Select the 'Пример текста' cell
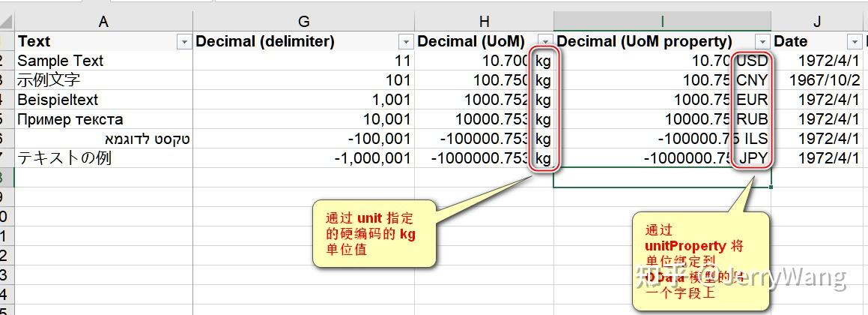868x315 pixels. tap(103, 119)
